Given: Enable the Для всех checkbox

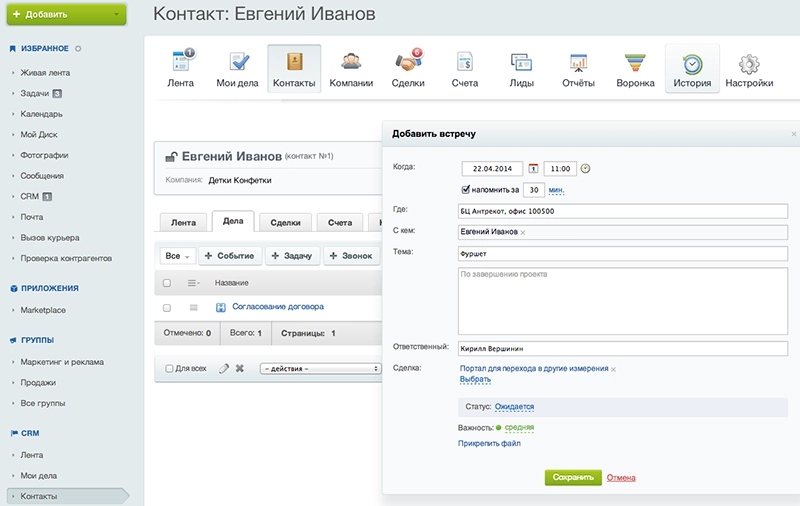Looking at the screenshot, I should tap(169, 369).
